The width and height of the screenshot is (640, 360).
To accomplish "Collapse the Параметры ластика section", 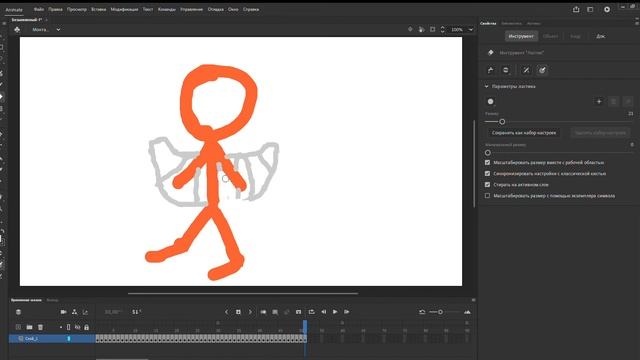I will point(486,87).
